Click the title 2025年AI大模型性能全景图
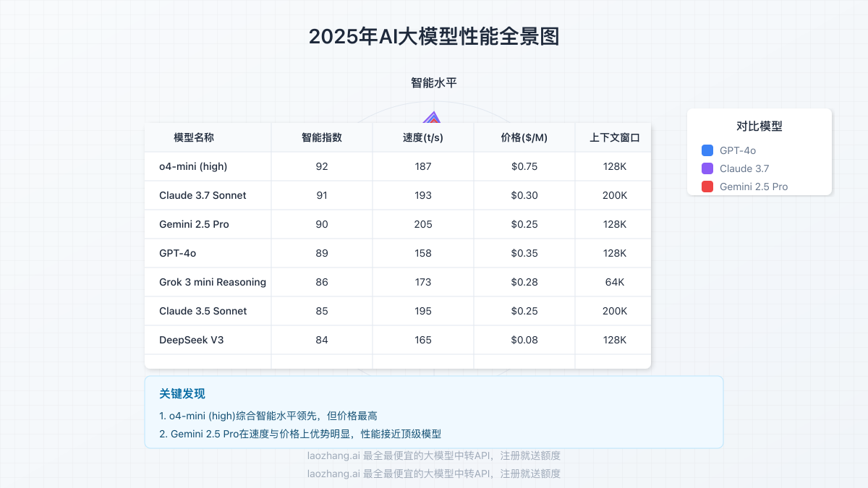The height and width of the screenshot is (488, 868). (x=434, y=37)
